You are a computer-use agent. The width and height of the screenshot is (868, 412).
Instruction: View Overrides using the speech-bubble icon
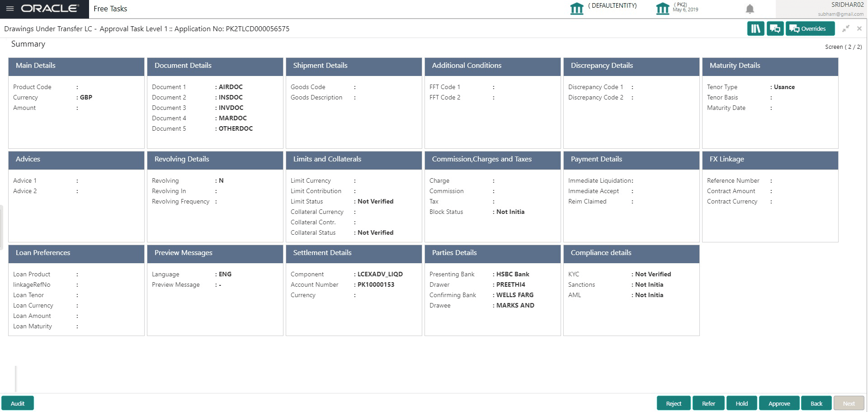click(810, 28)
